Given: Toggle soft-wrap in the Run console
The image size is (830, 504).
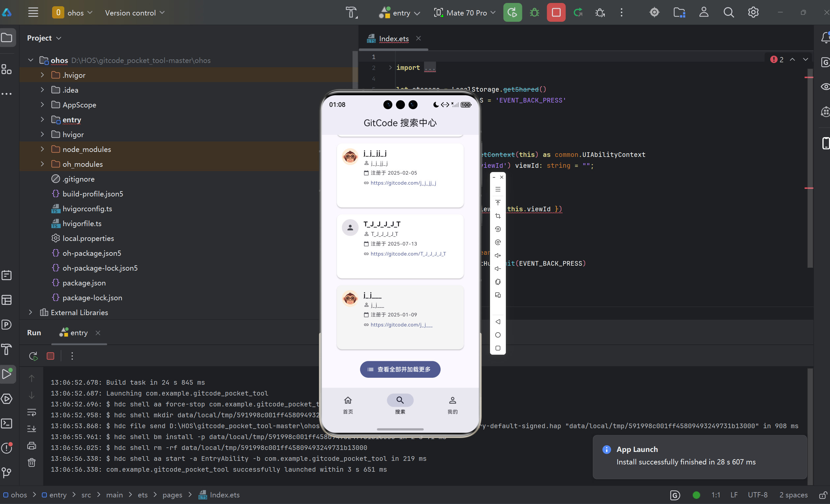Looking at the screenshot, I should pos(32,413).
